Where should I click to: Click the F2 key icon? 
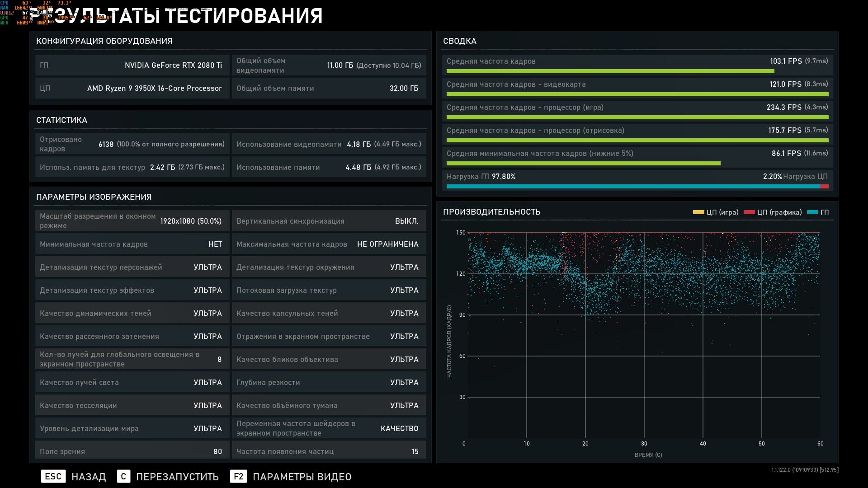point(238,476)
